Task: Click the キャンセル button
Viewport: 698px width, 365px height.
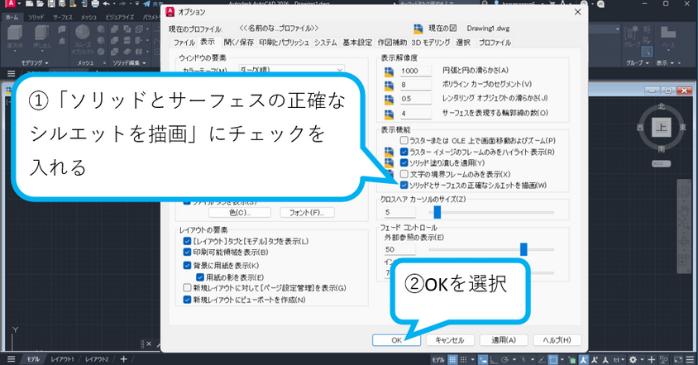Action: click(450, 340)
